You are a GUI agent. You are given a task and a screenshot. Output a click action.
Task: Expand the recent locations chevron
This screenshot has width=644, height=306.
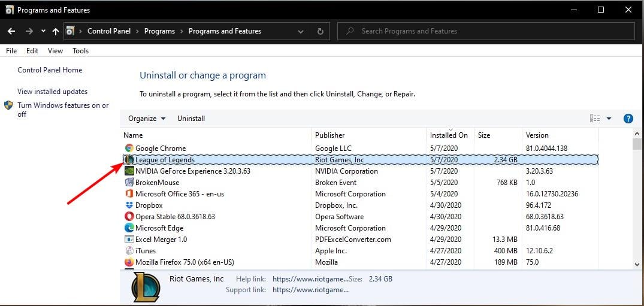(43, 31)
